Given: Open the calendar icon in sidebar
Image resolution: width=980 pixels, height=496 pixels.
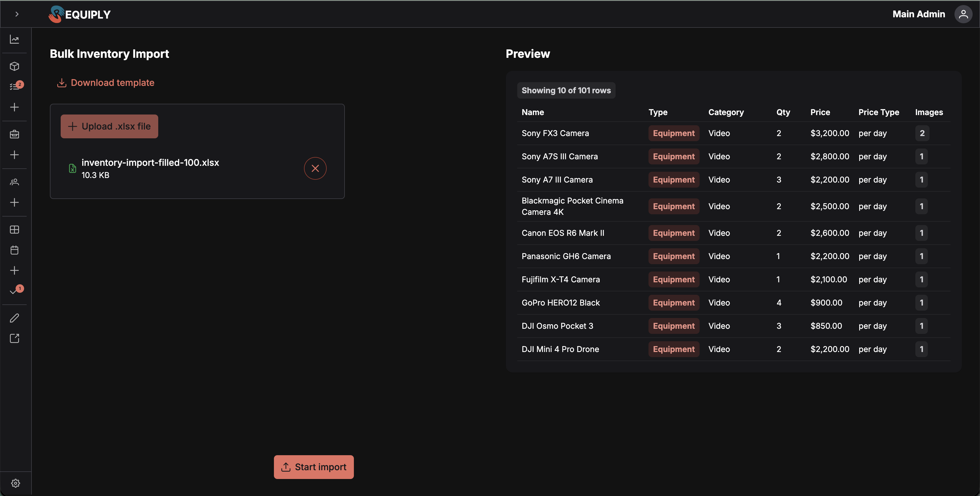Looking at the screenshot, I should pyautogui.click(x=14, y=250).
